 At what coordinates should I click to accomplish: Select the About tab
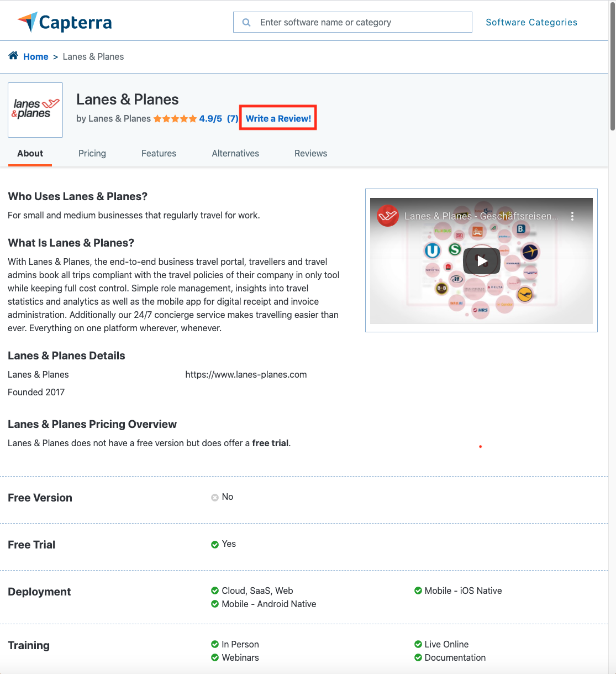coord(30,154)
